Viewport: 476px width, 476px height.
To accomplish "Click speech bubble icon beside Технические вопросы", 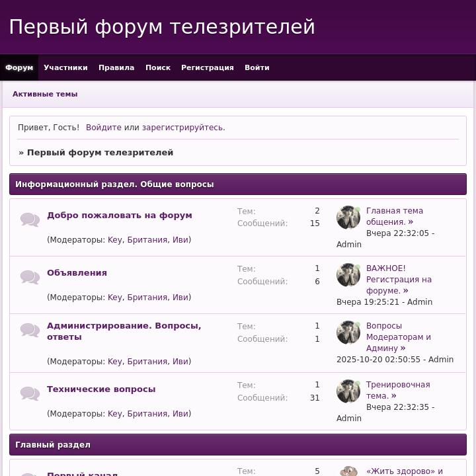I will 30,393.
